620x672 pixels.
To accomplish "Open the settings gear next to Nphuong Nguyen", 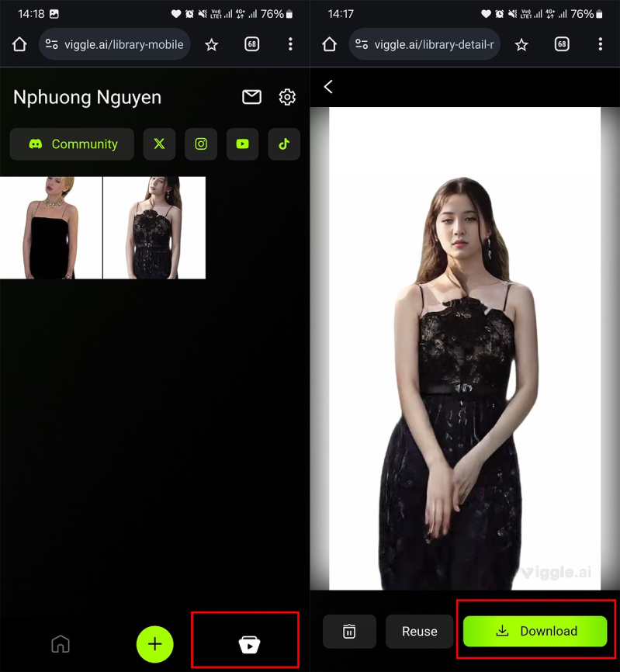I will coord(287,97).
